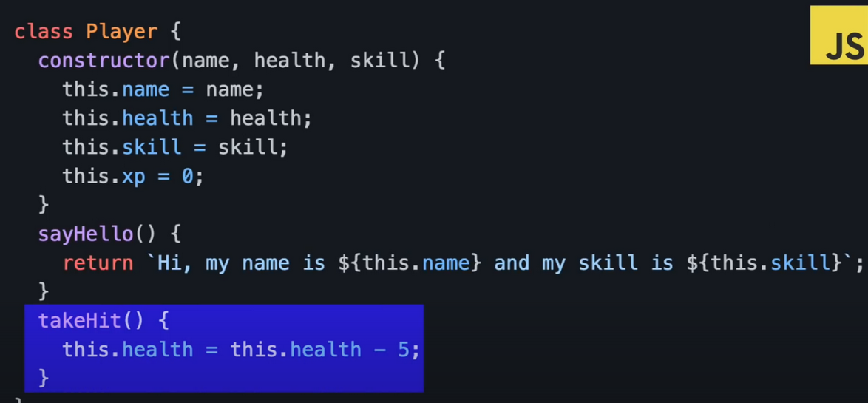The width and height of the screenshot is (868, 403).
Task: Click the skill parameter in the constructor
Action: (x=380, y=61)
